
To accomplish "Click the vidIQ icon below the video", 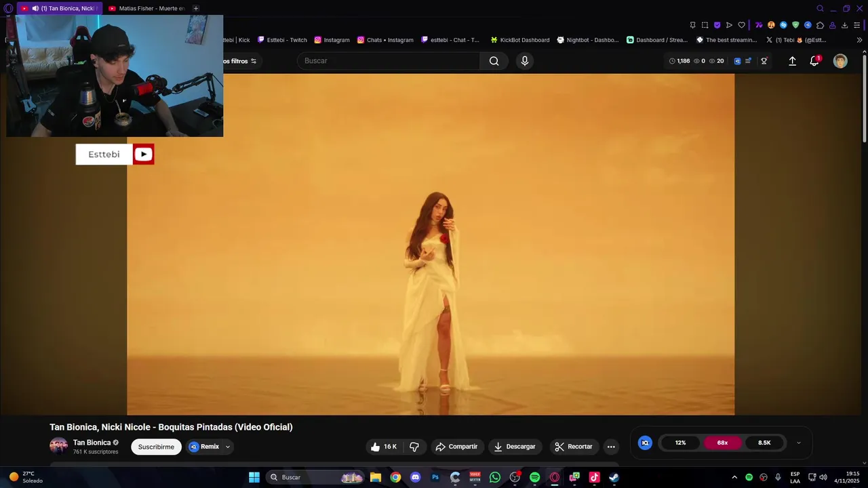I will tap(645, 443).
